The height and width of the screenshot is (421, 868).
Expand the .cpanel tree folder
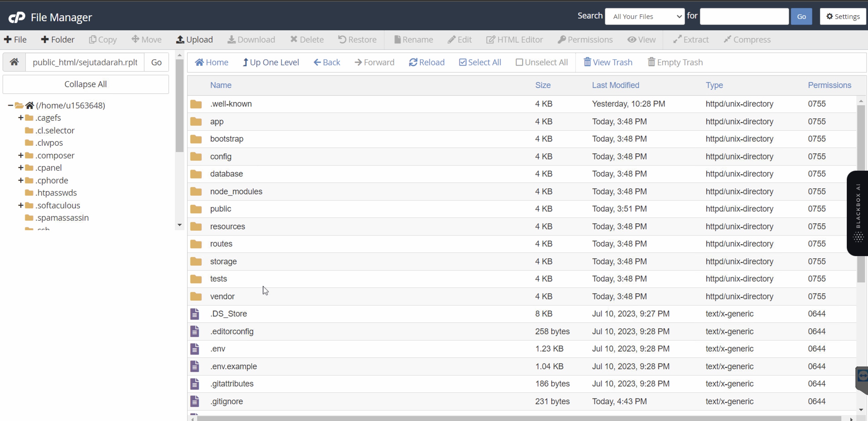(x=21, y=168)
